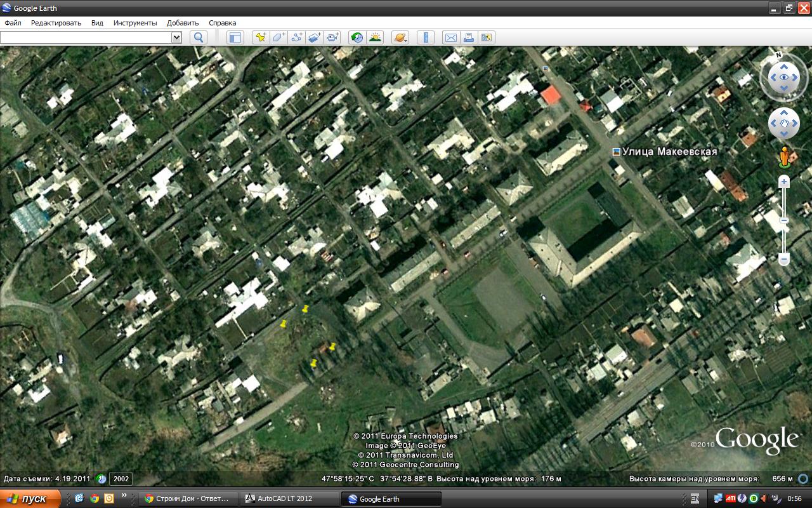Open the ruler measuring tool
Image resolution: width=812 pixels, height=508 pixels.
(x=425, y=37)
